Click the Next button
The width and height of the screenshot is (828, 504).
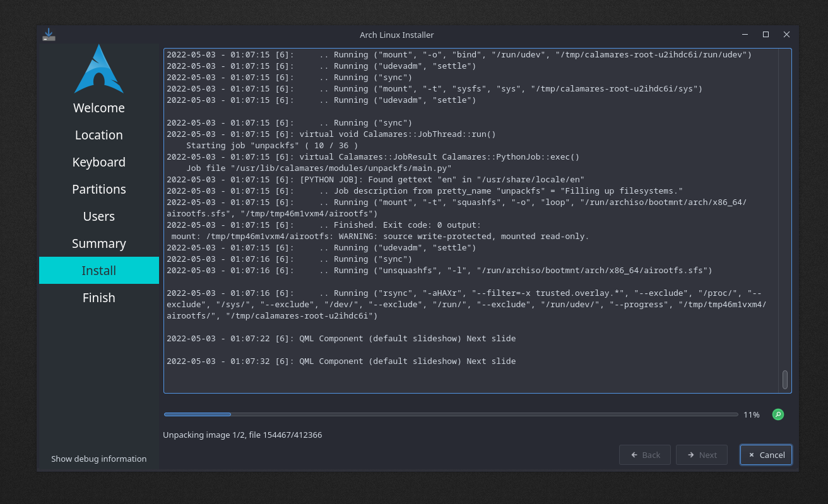[x=702, y=455]
